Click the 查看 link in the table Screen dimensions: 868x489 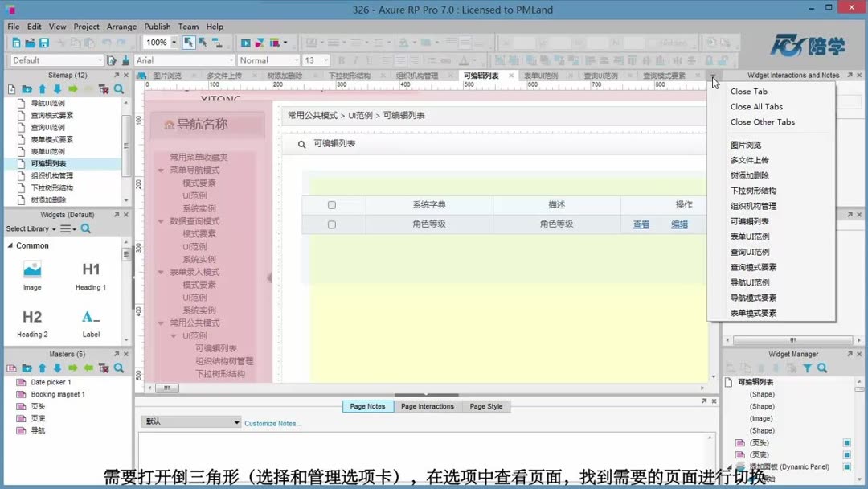coord(641,224)
